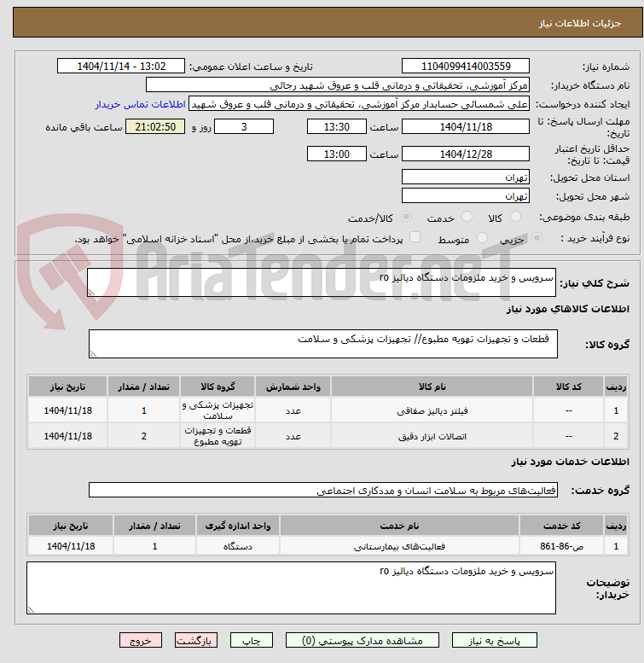Click the استان محل تحویل field تهران
This screenshot has width=644, height=663.
tap(465, 177)
